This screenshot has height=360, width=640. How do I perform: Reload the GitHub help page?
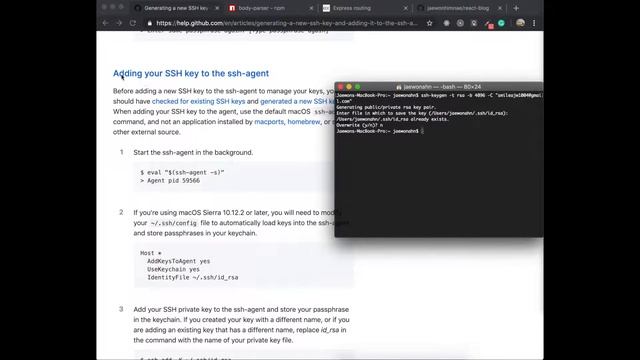point(133,23)
